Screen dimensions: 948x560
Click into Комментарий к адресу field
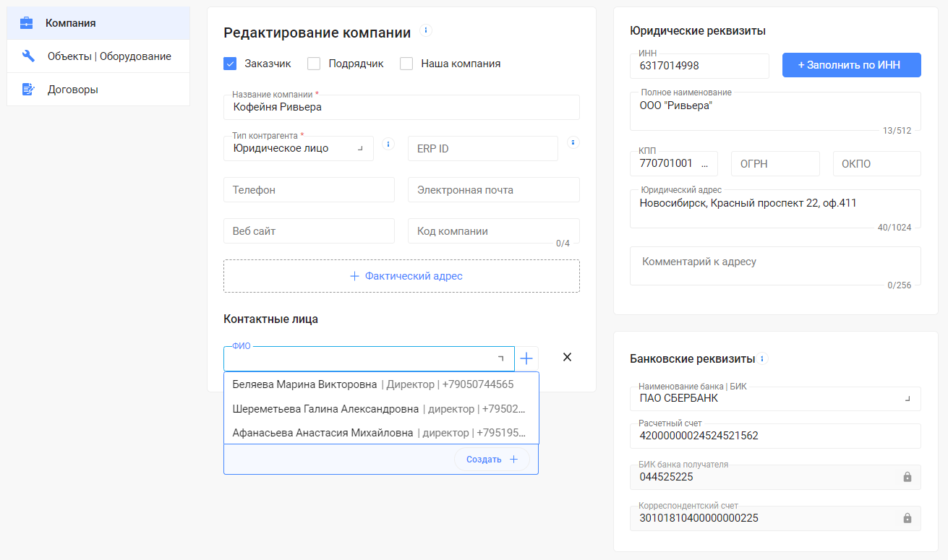click(x=775, y=266)
